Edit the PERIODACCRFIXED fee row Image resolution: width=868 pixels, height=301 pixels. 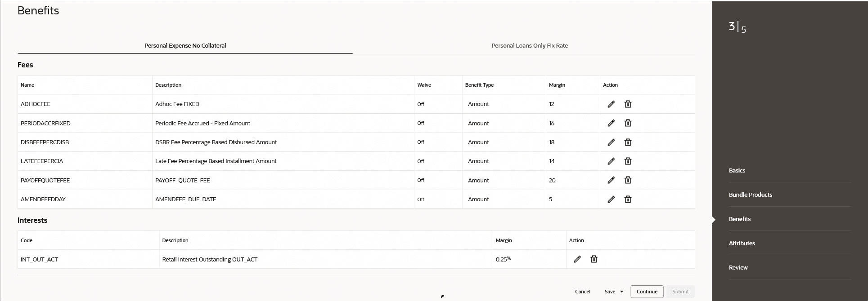click(x=611, y=123)
